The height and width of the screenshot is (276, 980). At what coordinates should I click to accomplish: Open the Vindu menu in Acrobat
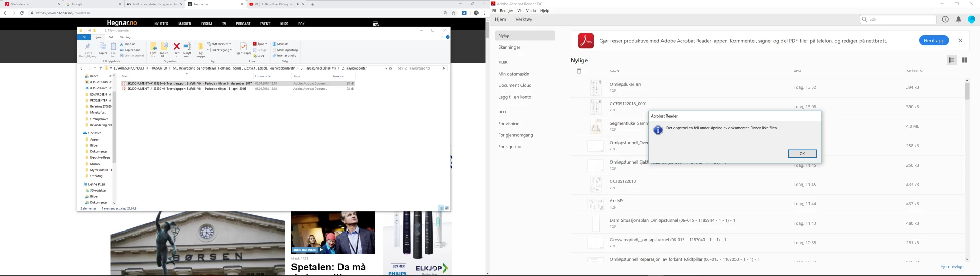531,11
